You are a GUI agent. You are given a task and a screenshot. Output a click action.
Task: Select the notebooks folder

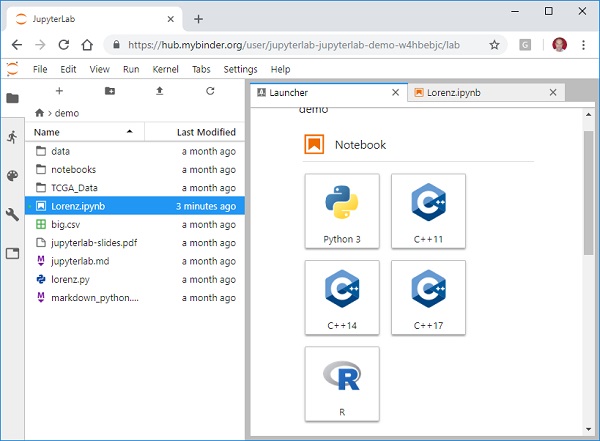point(135,170)
